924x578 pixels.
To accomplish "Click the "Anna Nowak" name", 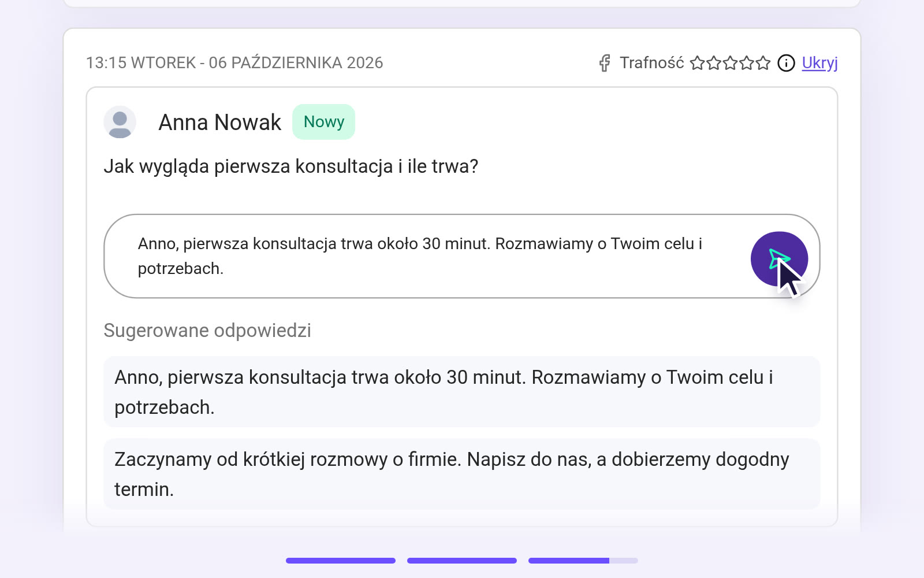I will click(x=220, y=123).
